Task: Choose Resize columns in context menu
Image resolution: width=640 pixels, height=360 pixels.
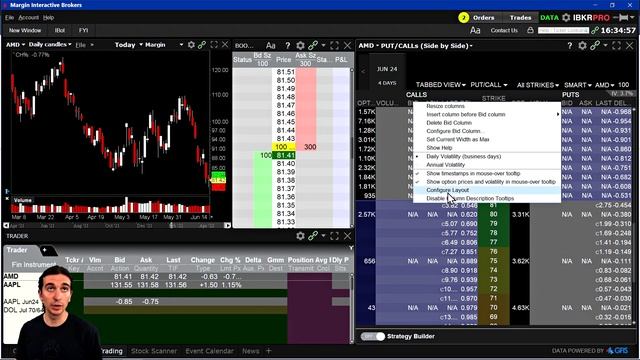Action: click(445, 106)
